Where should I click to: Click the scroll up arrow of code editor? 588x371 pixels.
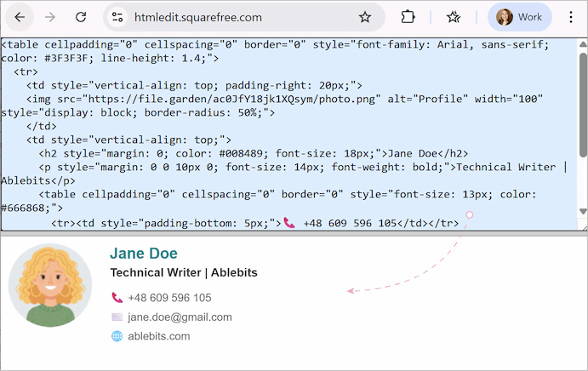click(x=583, y=44)
